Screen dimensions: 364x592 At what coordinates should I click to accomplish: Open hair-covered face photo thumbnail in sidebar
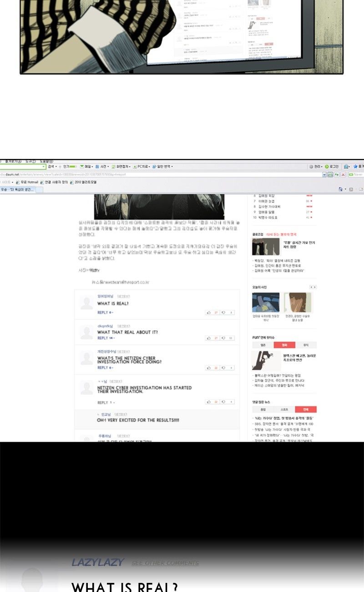(x=298, y=302)
